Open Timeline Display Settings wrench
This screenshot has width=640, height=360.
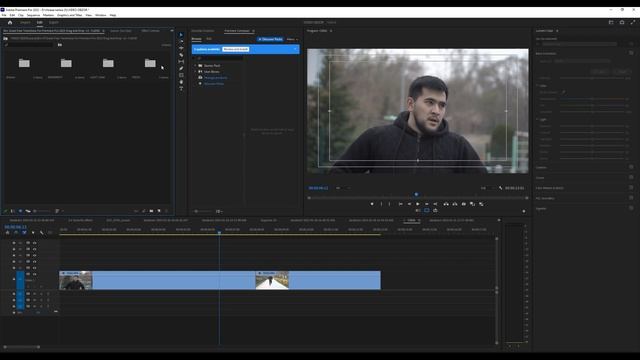(x=42, y=233)
